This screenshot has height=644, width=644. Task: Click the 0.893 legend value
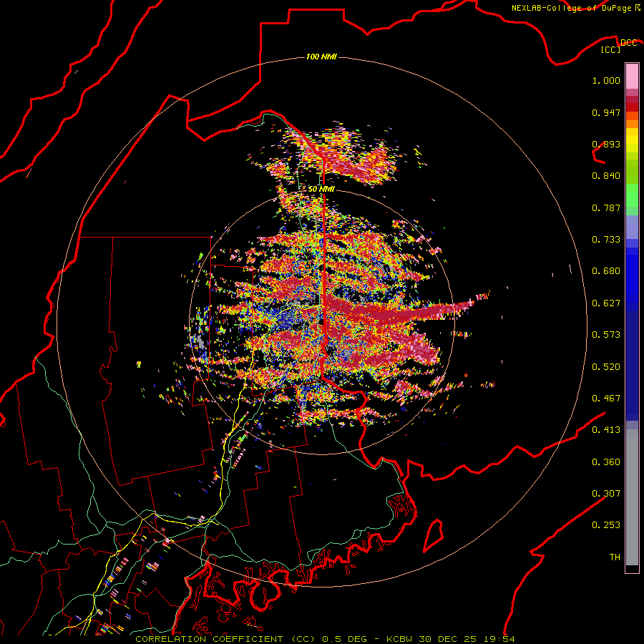point(606,144)
